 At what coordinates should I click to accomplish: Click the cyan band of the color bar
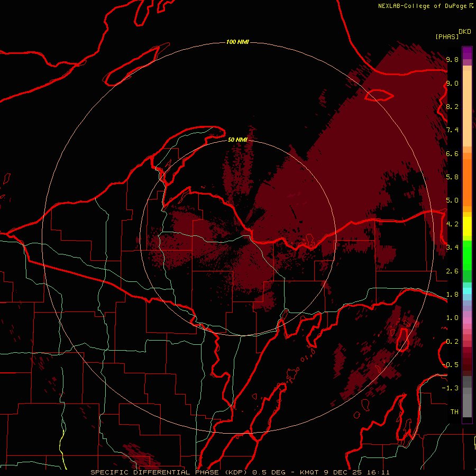click(x=467, y=290)
